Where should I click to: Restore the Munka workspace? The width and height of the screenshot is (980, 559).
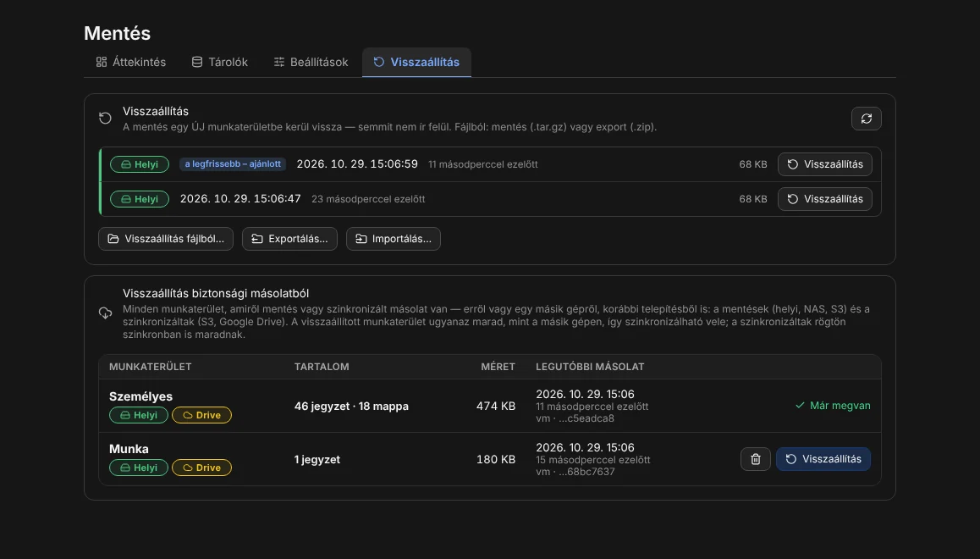tap(823, 459)
